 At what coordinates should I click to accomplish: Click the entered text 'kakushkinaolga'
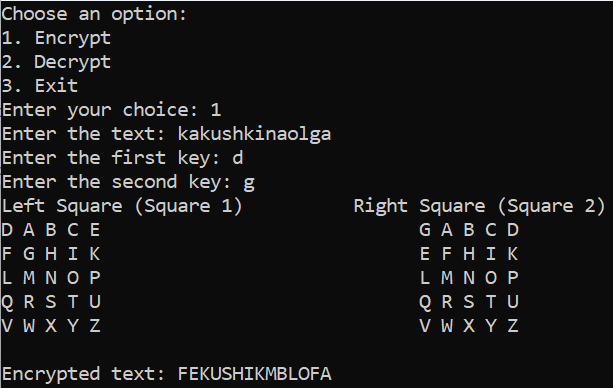pos(254,135)
